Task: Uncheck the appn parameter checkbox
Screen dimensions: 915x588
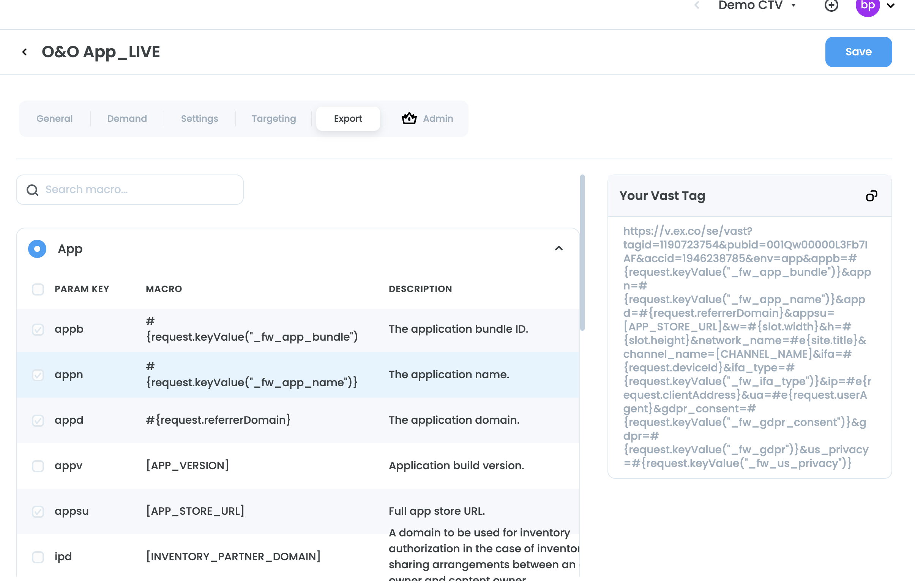Action: pyautogui.click(x=38, y=375)
